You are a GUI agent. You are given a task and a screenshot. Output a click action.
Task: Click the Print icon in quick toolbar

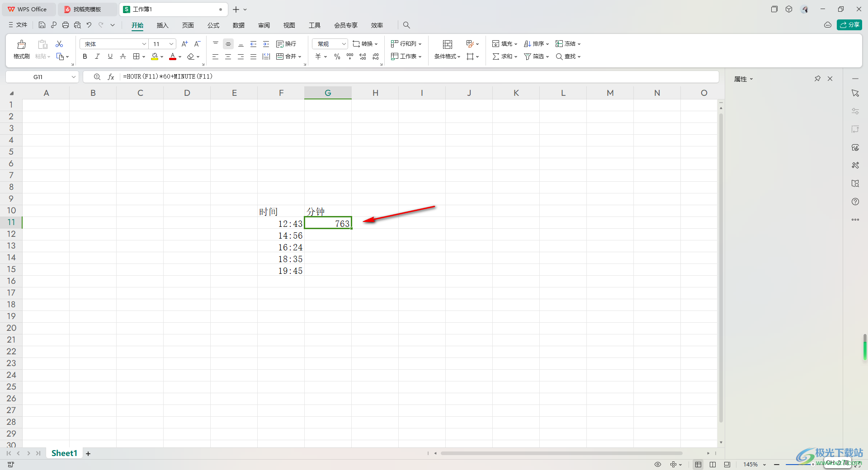tap(66, 25)
